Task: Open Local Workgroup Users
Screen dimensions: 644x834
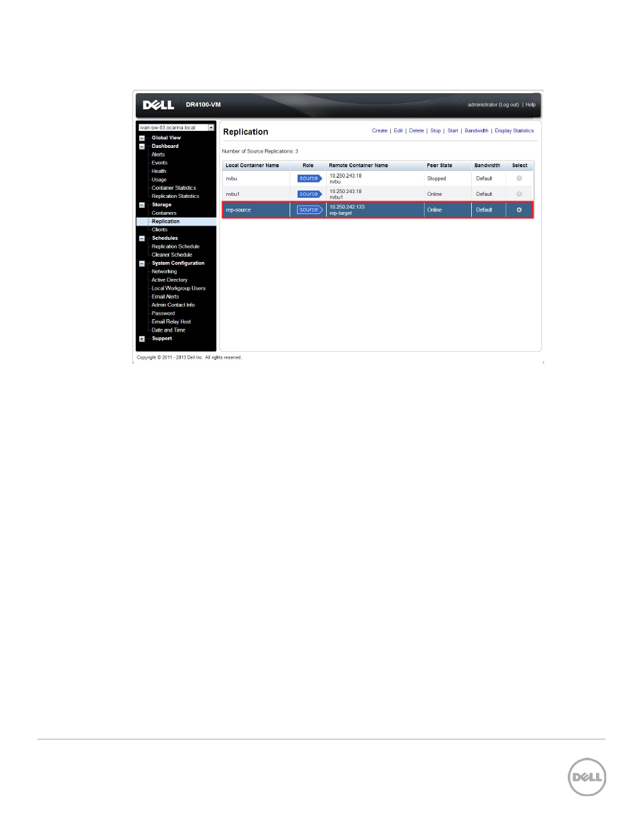Action: coord(178,288)
